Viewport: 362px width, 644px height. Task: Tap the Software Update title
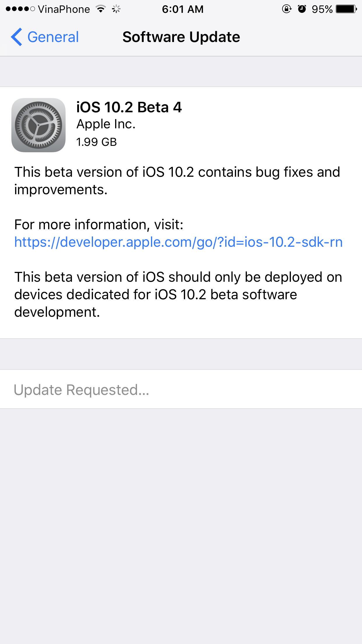[181, 37]
